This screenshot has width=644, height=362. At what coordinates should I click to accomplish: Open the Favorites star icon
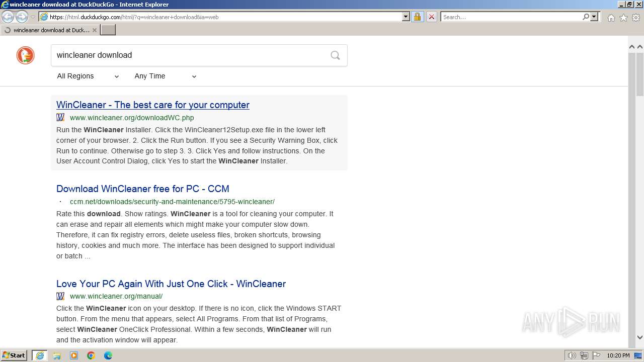(623, 18)
